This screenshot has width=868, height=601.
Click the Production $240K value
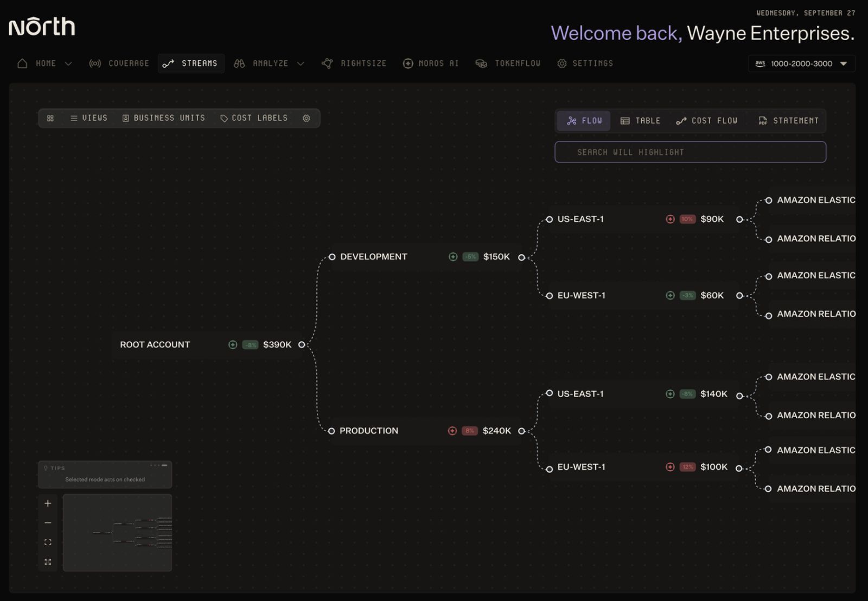pyautogui.click(x=497, y=431)
